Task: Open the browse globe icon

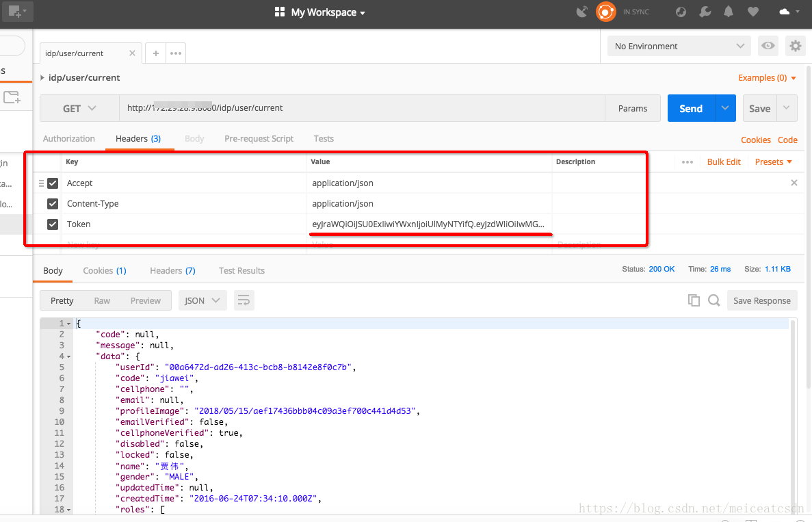Action: (x=681, y=12)
